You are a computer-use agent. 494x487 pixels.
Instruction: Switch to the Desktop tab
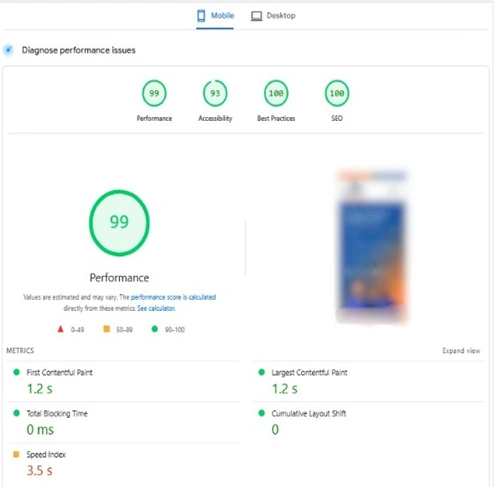pos(273,16)
